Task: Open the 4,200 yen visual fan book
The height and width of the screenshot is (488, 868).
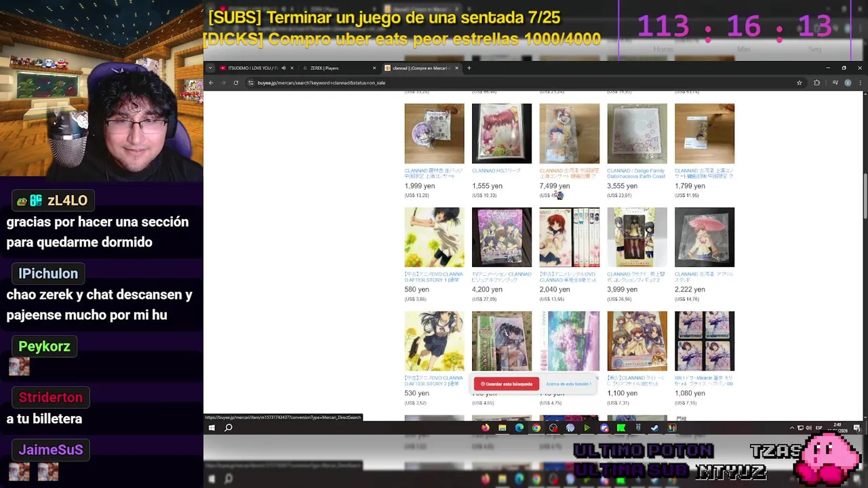Action: (x=502, y=237)
